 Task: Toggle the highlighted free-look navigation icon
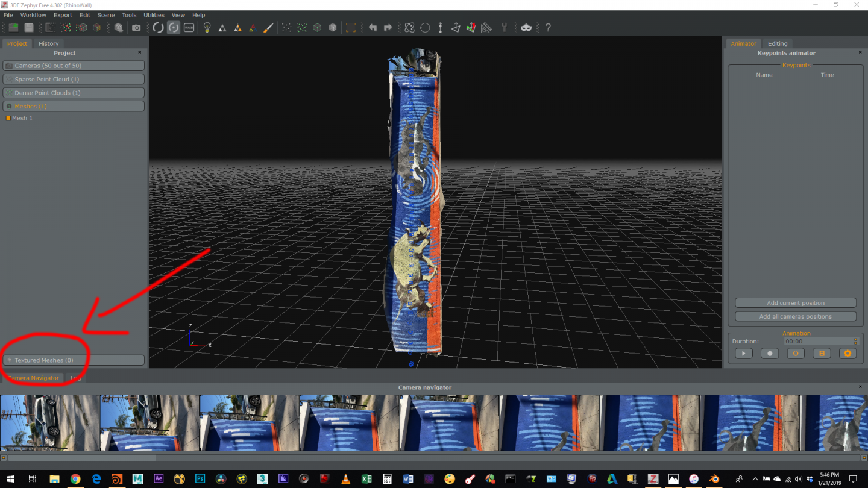click(174, 28)
